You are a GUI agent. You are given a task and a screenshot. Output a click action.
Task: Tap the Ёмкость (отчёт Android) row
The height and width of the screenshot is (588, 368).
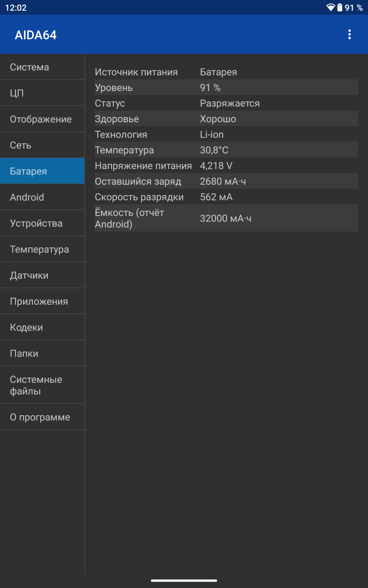pyautogui.click(x=226, y=218)
